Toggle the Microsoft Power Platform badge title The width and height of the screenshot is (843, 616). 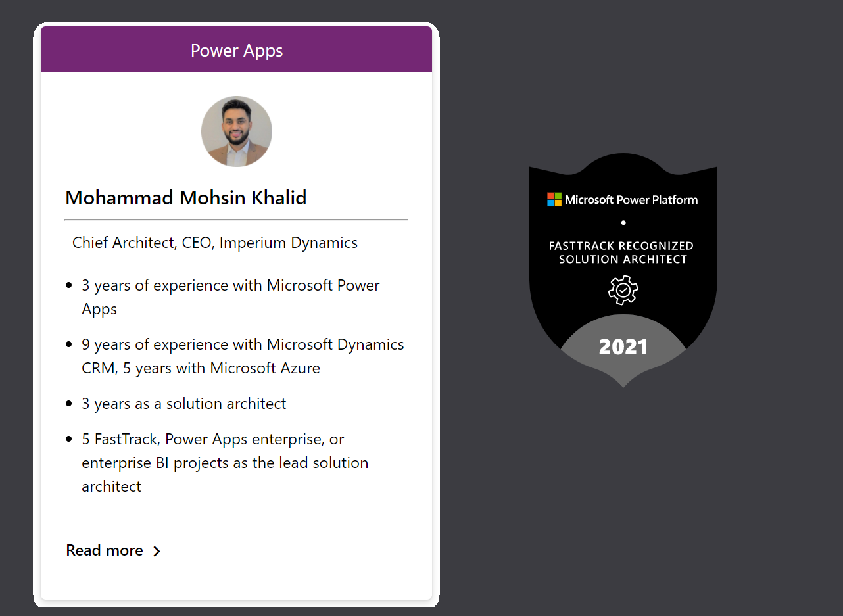630,199
